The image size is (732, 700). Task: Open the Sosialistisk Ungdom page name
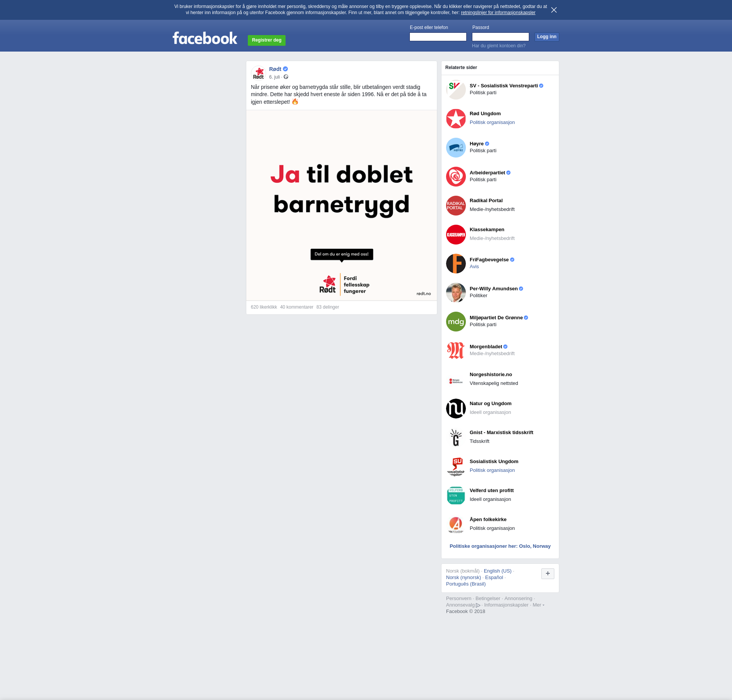(x=494, y=462)
